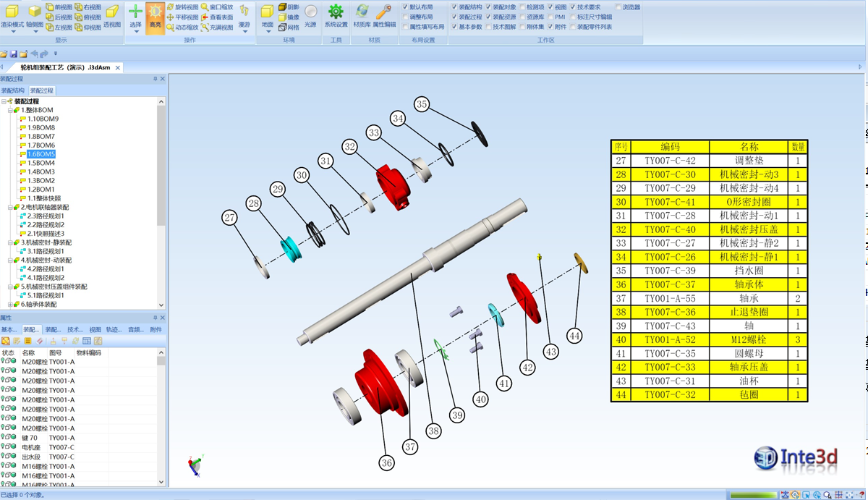Enable the 检测项 checkbox
This screenshot has height=500, width=868.
(522, 7)
